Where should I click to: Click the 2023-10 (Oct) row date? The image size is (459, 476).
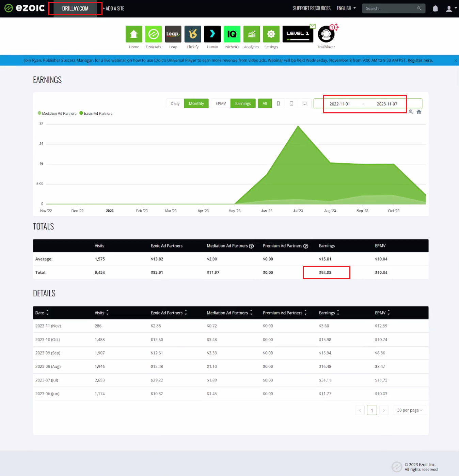tap(48, 340)
